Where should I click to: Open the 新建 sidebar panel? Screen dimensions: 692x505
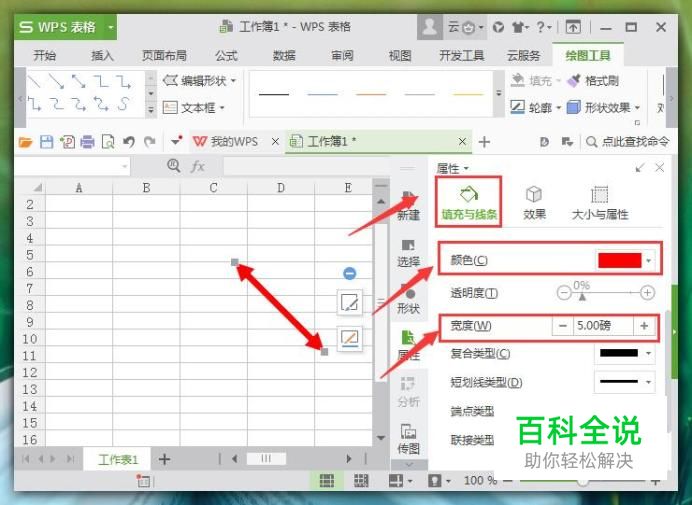408,206
